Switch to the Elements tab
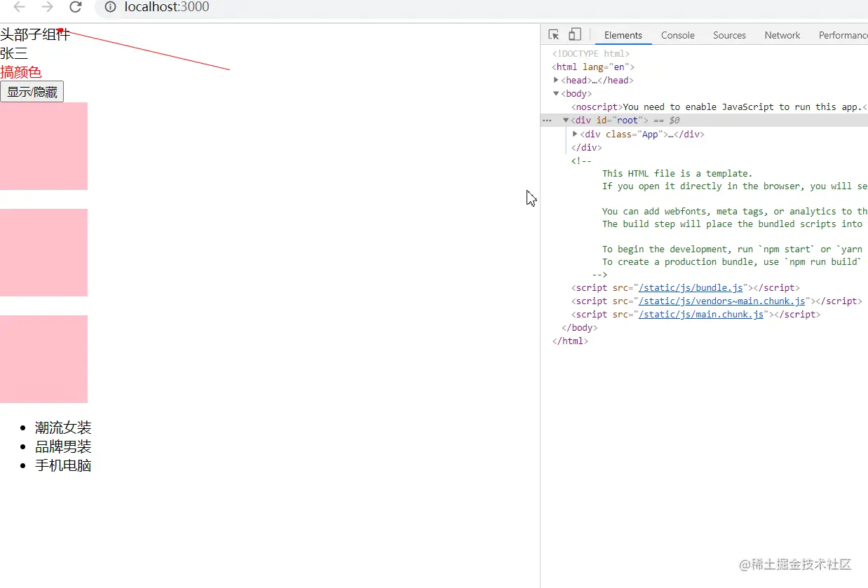Screen dimensions: 868x588 pos(623,35)
